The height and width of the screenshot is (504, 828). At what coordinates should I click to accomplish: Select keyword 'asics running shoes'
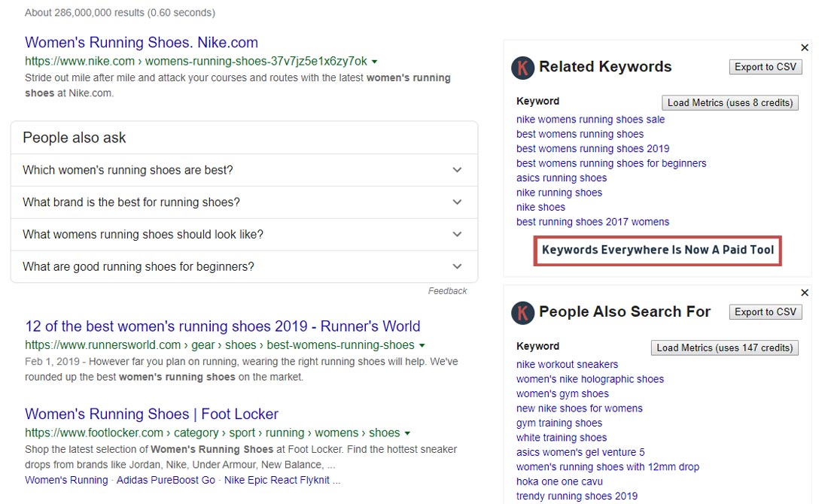[562, 178]
